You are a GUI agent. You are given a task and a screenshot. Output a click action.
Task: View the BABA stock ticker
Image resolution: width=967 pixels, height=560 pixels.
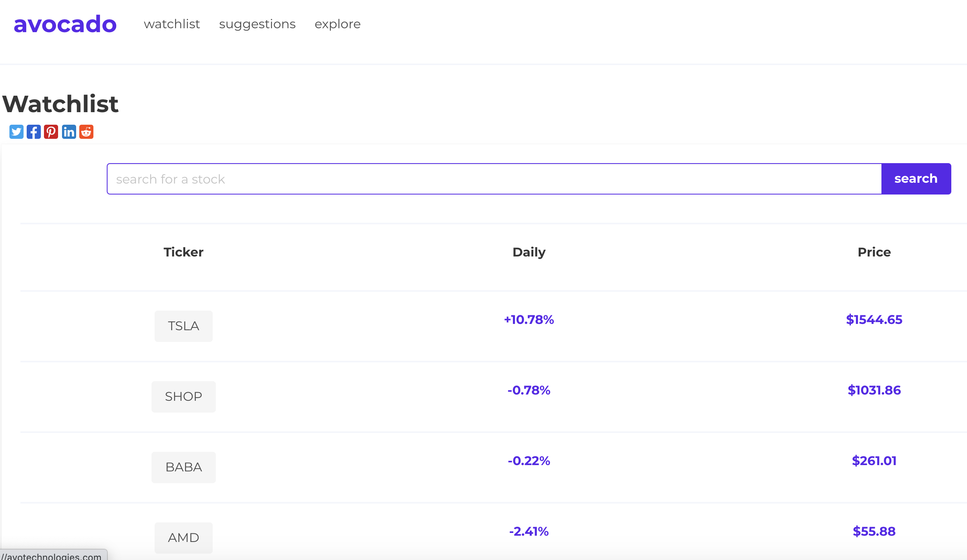[183, 467]
